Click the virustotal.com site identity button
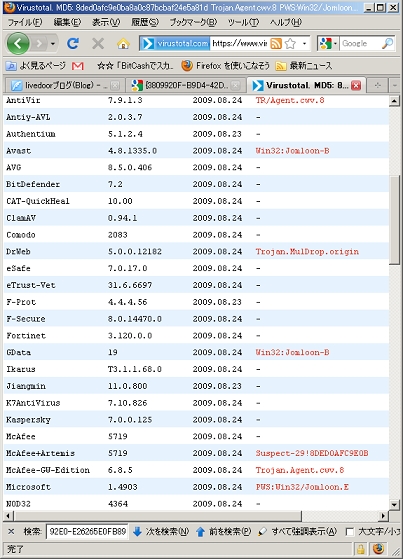This screenshot has height=559, width=403. [175, 43]
